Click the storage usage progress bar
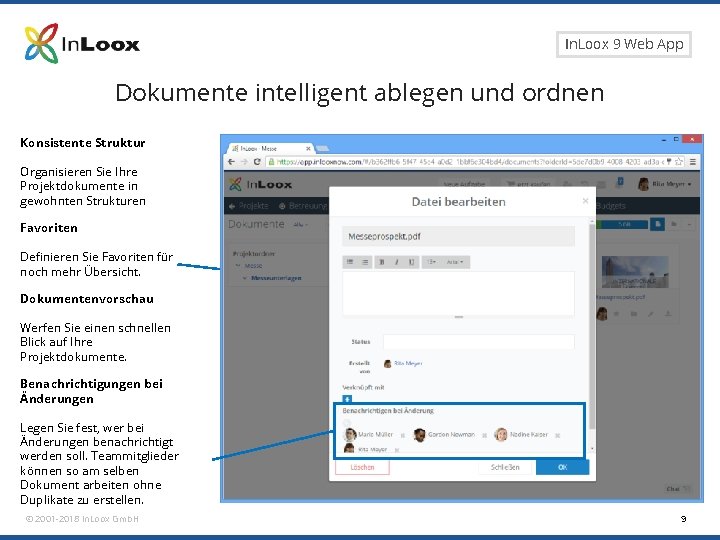This screenshot has width=720, height=540. [621, 224]
